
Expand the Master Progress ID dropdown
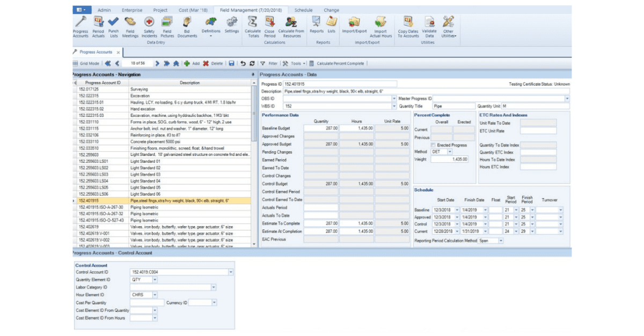click(567, 99)
